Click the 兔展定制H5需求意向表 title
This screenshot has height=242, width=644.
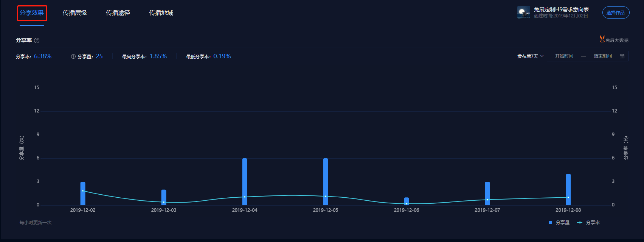pyautogui.click(x=561, y=9)
